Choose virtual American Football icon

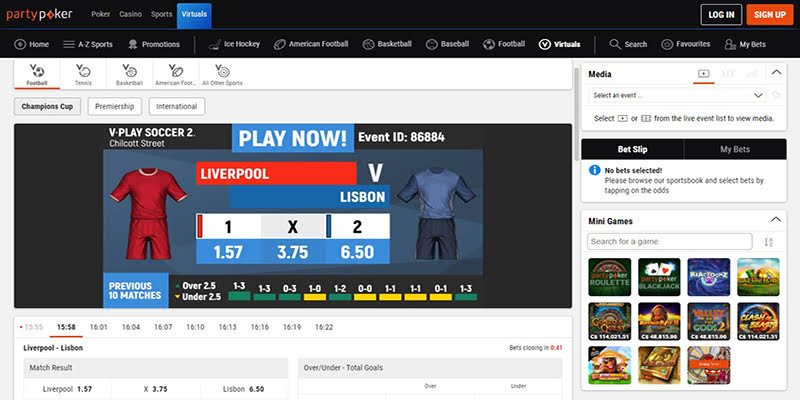coord(176,71)
